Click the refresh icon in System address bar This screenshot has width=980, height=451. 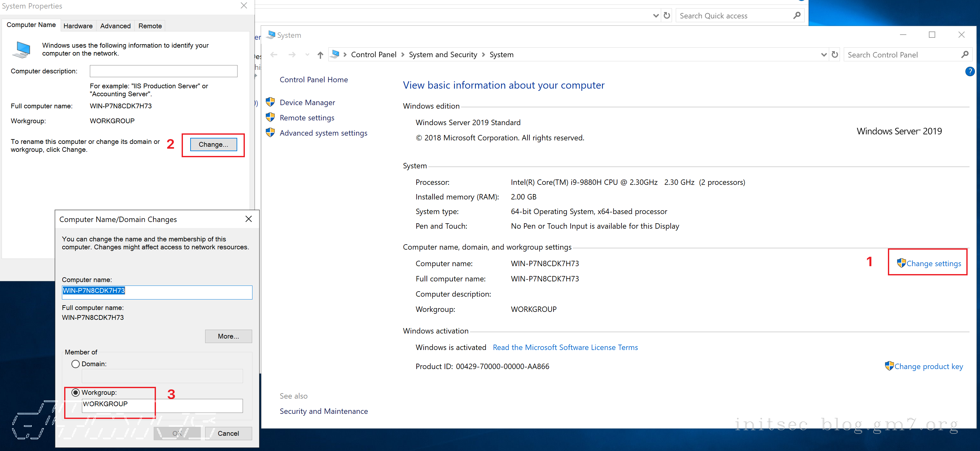pyautogui.click(x=835, y=55)
